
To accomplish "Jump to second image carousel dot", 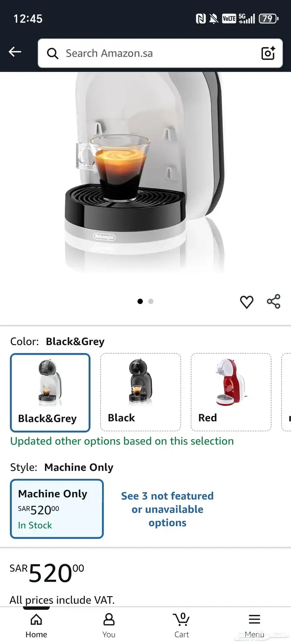I will click(151, 301).
